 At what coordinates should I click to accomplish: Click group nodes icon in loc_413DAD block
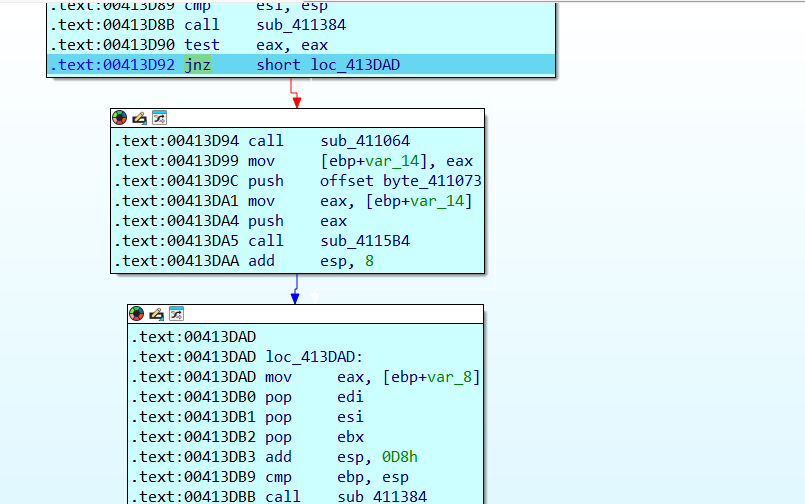176,314
